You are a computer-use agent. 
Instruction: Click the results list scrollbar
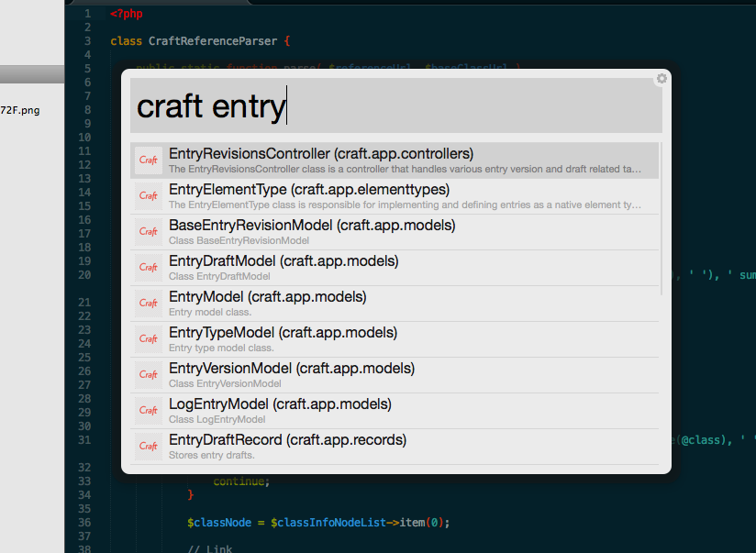point(661,220)
